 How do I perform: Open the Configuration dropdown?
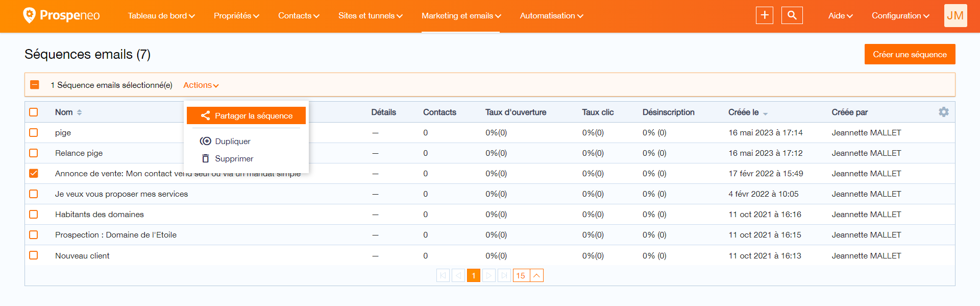(900, 16)
